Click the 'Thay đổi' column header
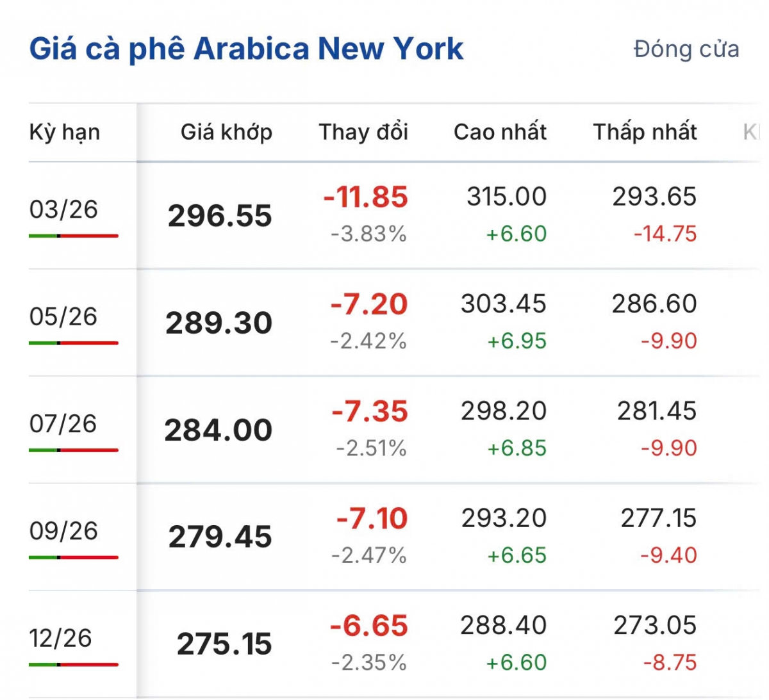The image size is (769, 700). tap(363, 133)
